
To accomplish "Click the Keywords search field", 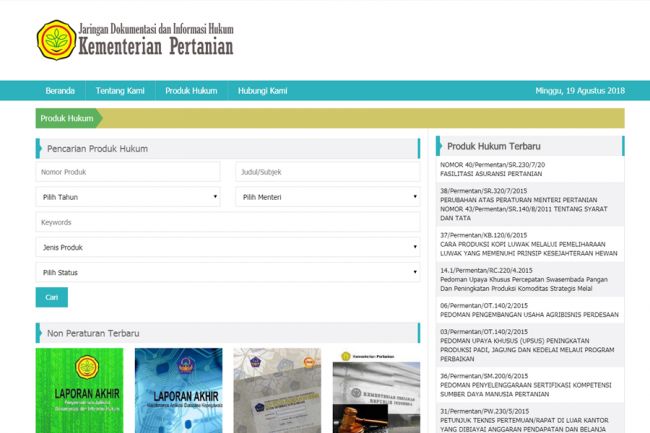I will 227,222.
